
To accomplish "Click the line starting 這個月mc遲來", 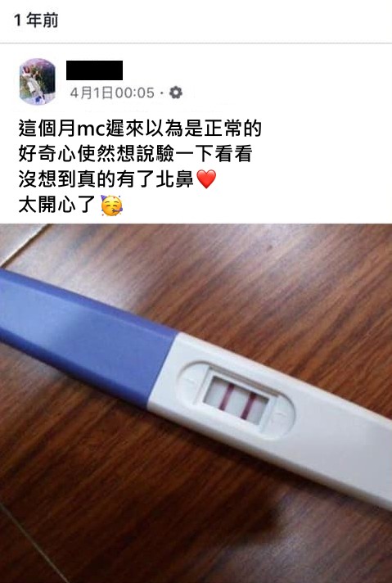I will 140,128.
